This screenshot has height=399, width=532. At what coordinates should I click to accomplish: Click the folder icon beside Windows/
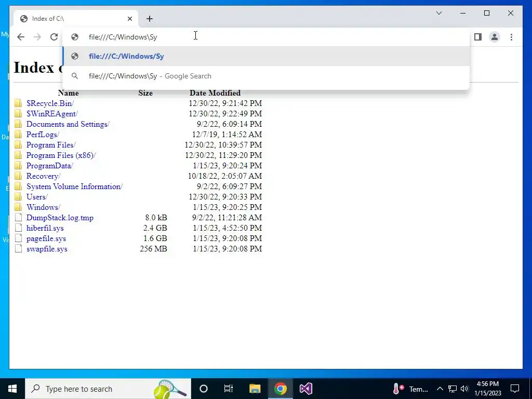[18, 207]
